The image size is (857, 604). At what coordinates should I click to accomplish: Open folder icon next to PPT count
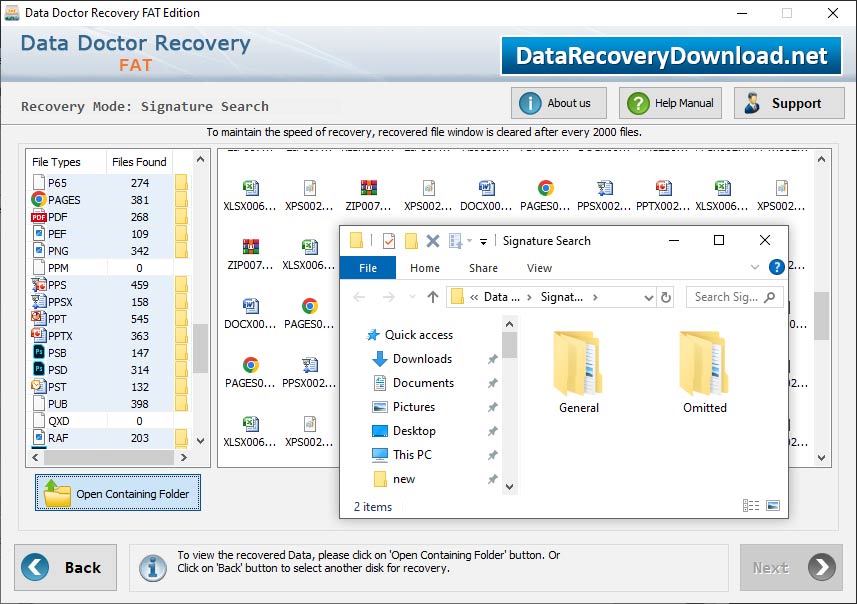pyautogui.click(x=181, y=319)
